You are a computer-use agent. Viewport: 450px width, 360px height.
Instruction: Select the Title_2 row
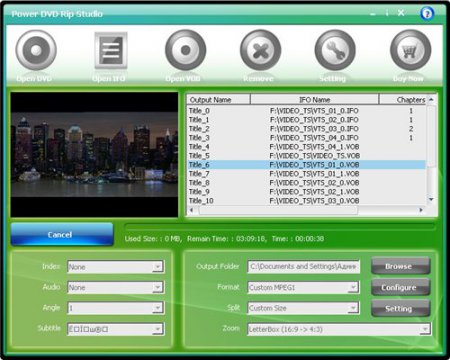(306, 129)
